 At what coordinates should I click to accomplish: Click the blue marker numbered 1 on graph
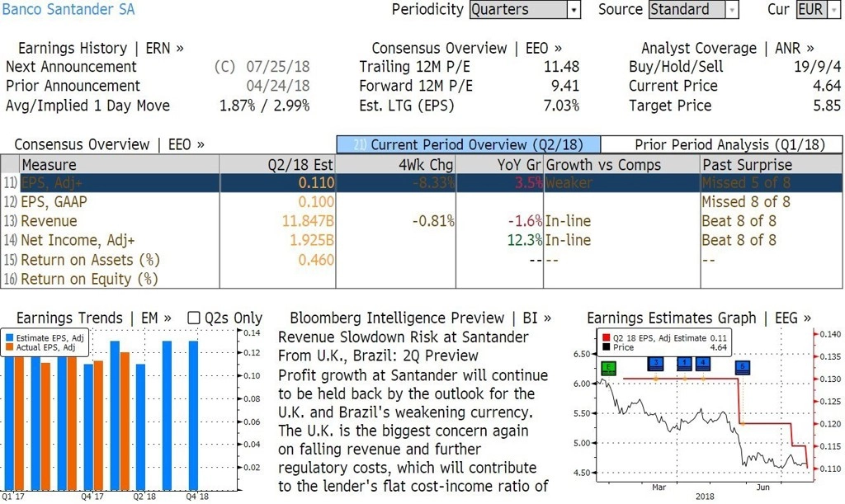(x=684, y=364)
